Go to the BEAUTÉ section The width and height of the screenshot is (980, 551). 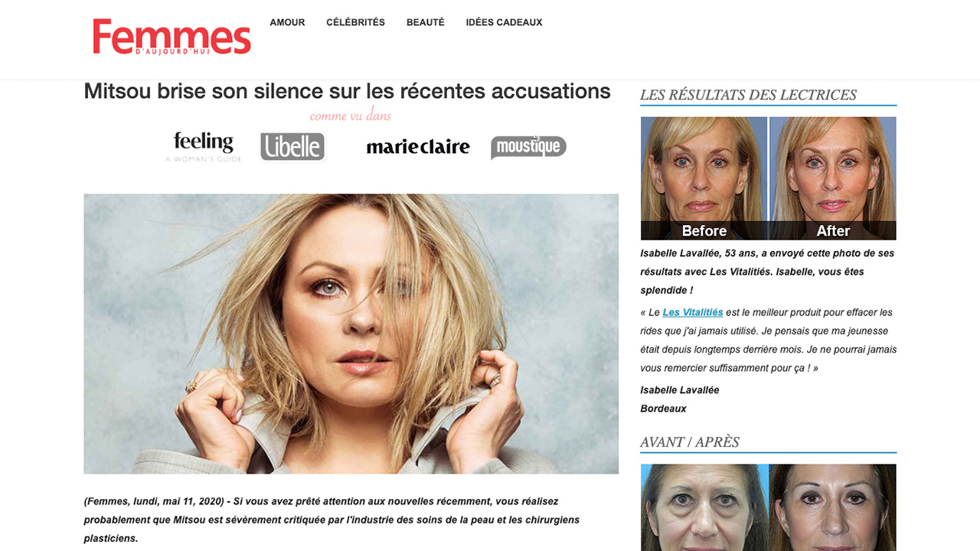[x=425, y=22]
